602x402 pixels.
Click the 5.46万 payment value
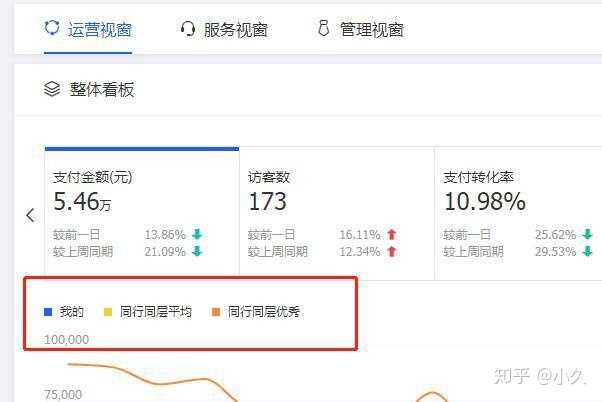coord(82,202)
